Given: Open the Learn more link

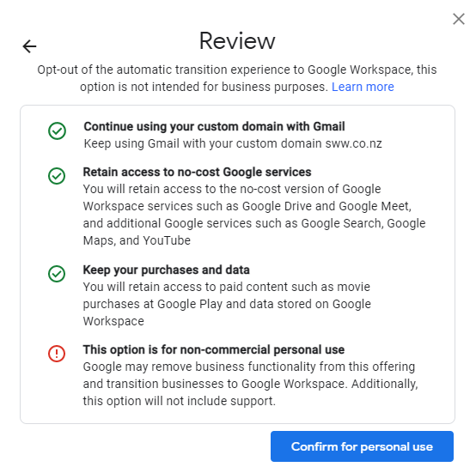Looking at the screenshot, I should pos(363,87).
